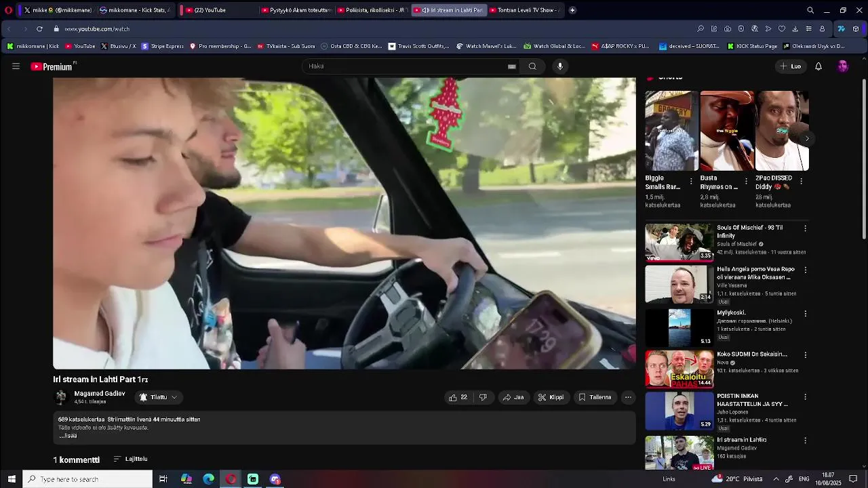This screenshot has width=868, height=488.
Task: Switch to Tontsan Leveli TV Show tab
Action: 524,10
